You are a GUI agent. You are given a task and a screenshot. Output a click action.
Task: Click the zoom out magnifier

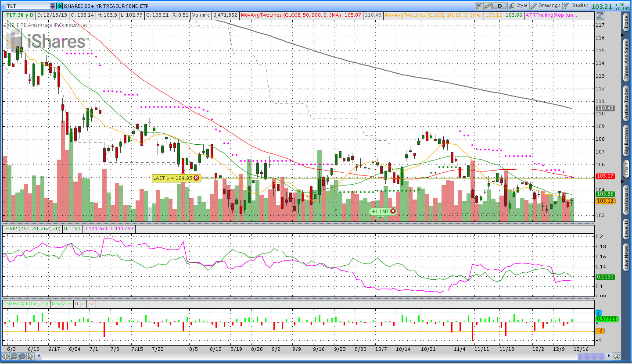pos(22,356)
